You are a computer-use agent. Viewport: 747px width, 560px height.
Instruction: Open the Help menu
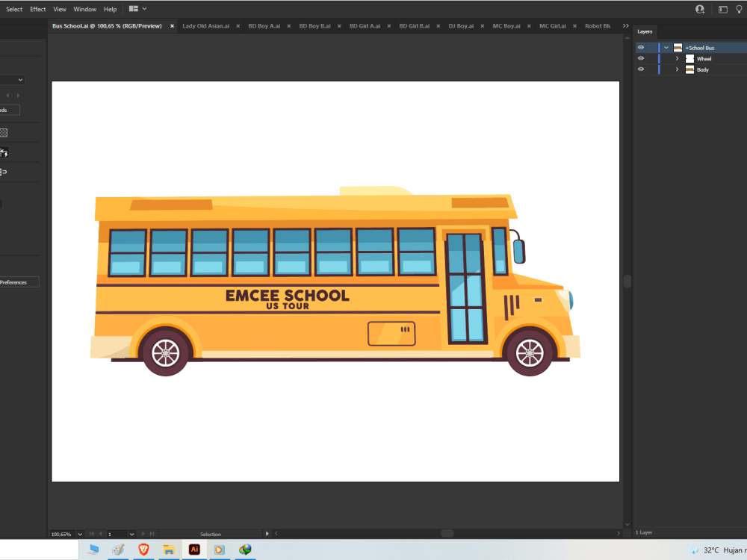click(x=110, y=9)
